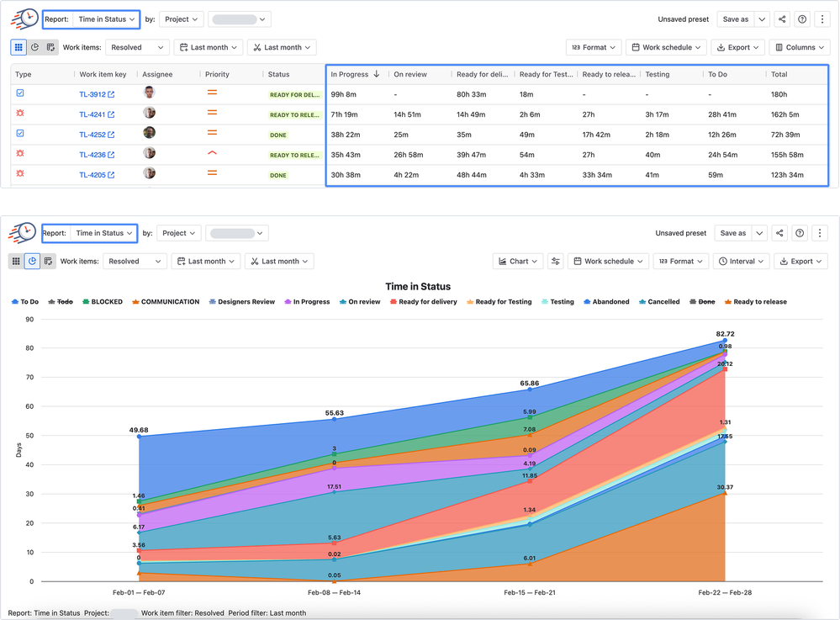Toggle Testing legend color swatch
Screen dimensions: 840x620
click(x=545, y=302)
